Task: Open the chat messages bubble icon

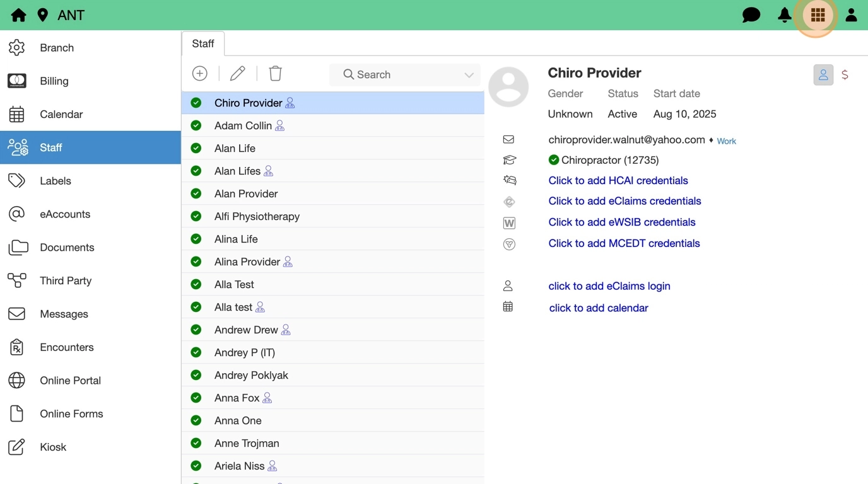Action: [751, 15]
